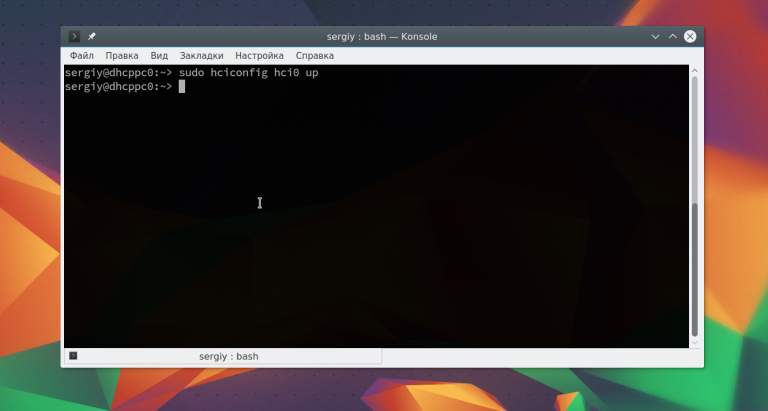Image resolution: width=768 pixels, height=411 pixels.
Task: Open the Настройка menu
Action: coord(259,56)
